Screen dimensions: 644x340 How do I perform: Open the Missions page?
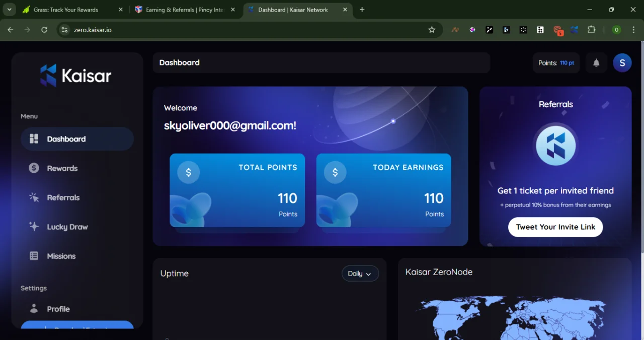61,256
